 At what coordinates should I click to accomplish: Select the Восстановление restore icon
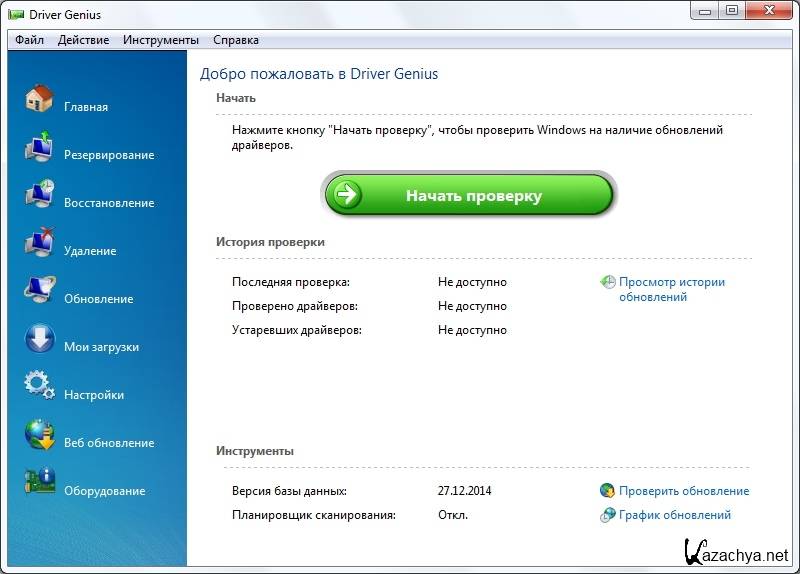pyautogui.click(x=39, y=195)
